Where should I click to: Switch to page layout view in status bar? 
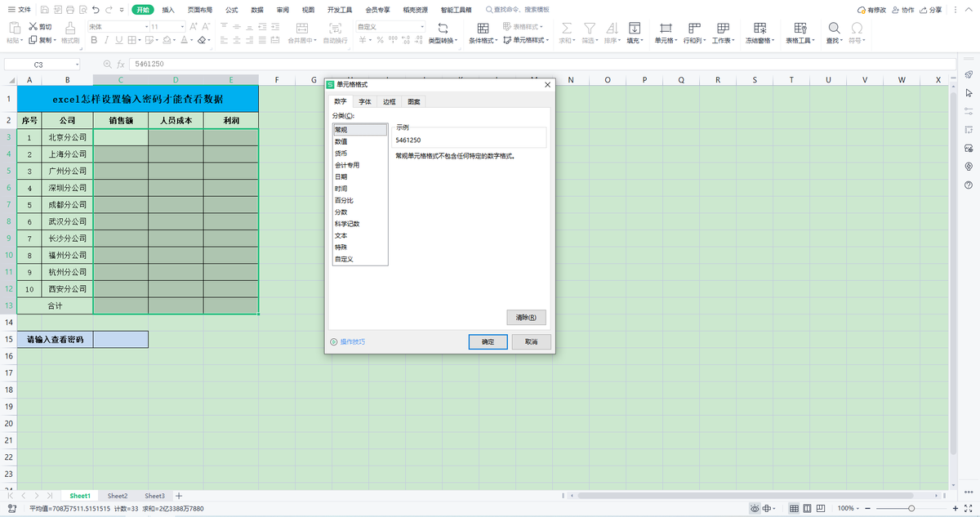pos(808,508)
